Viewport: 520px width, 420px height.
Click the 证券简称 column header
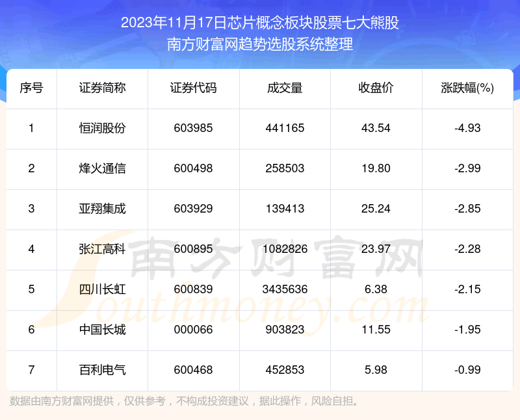102,88
